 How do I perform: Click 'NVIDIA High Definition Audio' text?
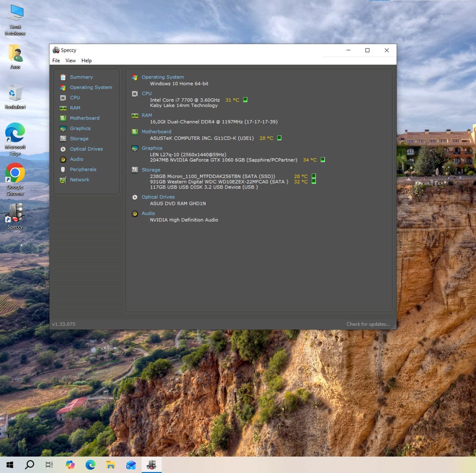tap(183, 220)
